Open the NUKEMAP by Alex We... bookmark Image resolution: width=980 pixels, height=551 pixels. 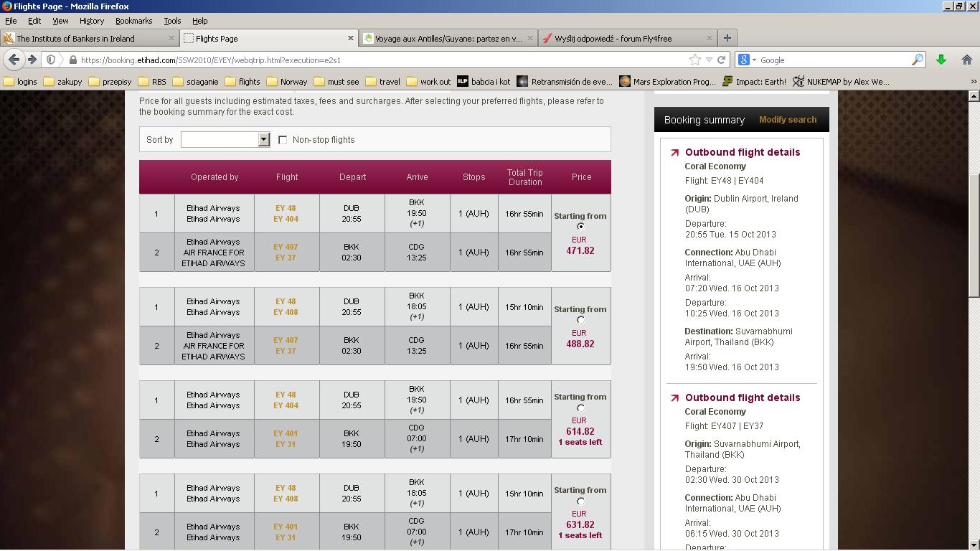tap(841, 81)
